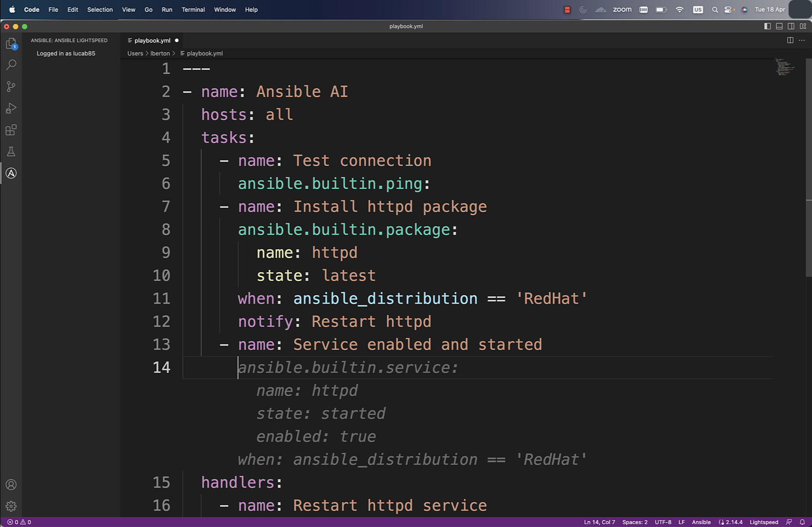Click 'ansible.builtin.ping' module text
This screenshot has width=812, height=527.
click(x=330, y=183)
